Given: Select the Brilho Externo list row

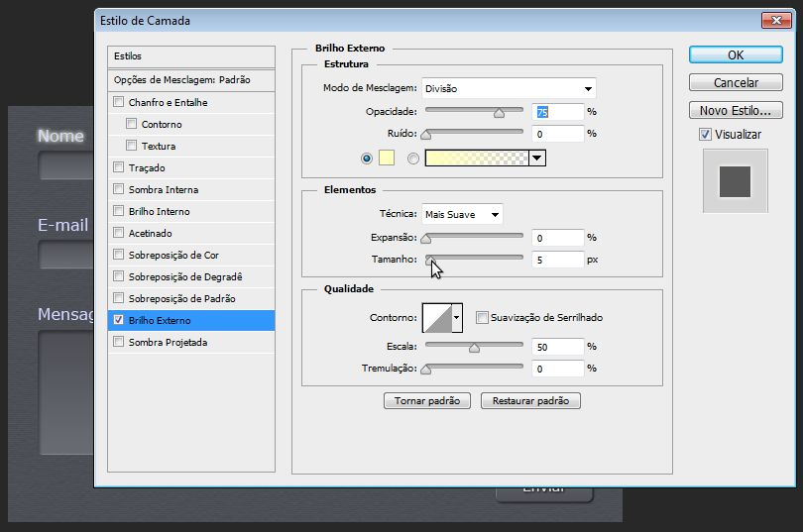Looking at the screenshot, I should [191, 320].
